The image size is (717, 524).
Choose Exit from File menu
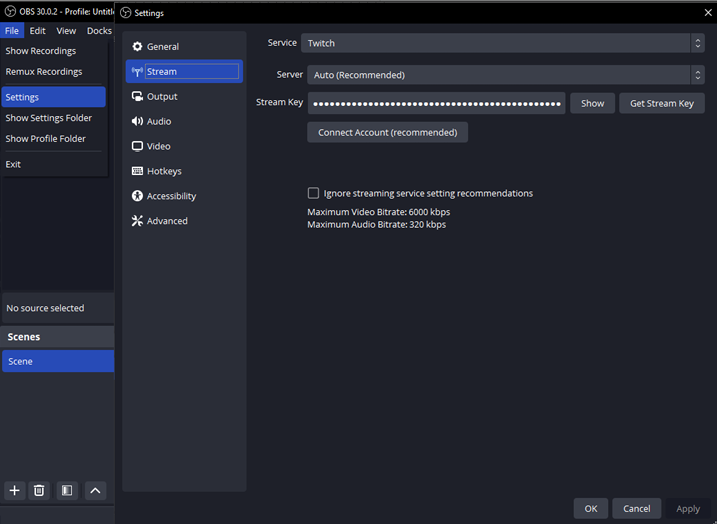54,164
